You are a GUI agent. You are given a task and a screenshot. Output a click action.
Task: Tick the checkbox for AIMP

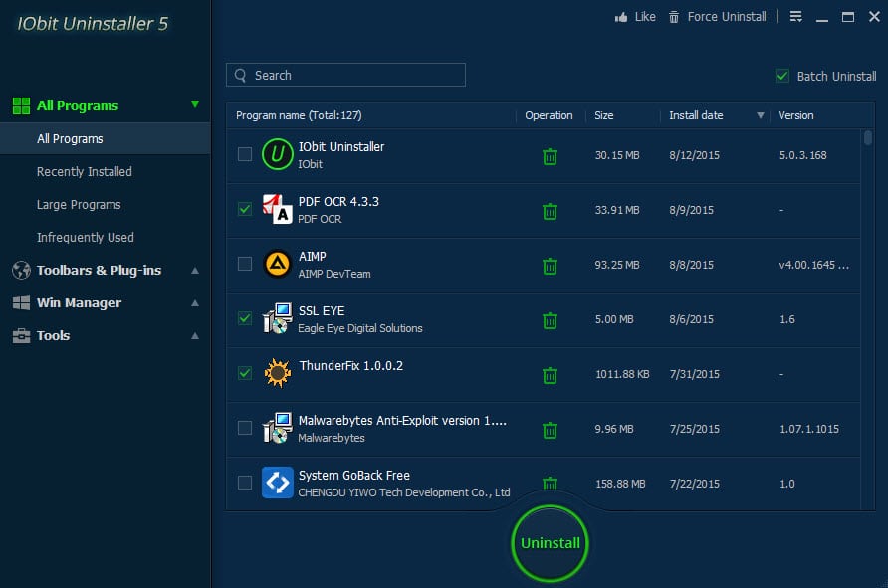click(x=245, y=264)
